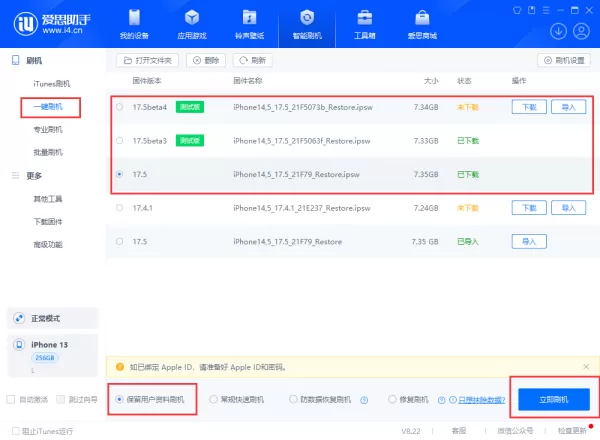Viewport: 600px width, 440px height.
Task: Click the 删除 toolbar button
Action: tap(206, 60)
